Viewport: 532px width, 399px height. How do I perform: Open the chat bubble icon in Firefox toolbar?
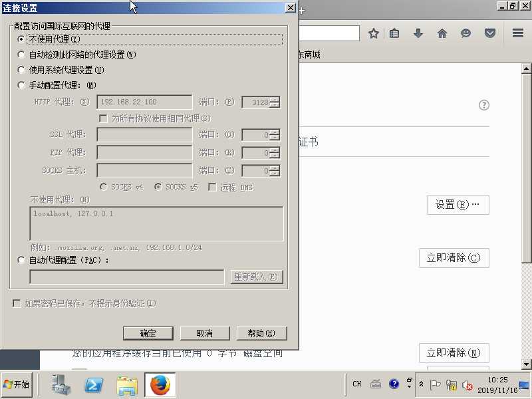466,33
